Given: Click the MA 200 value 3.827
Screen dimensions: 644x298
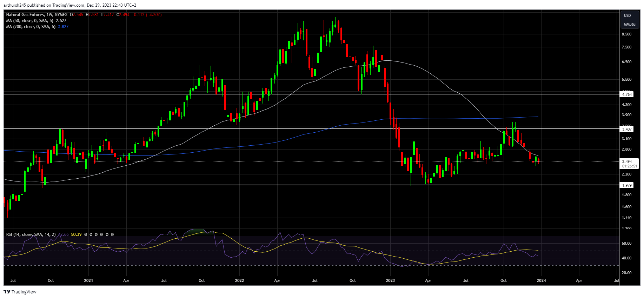Looking at the screenshot, I should click(63, 27).
